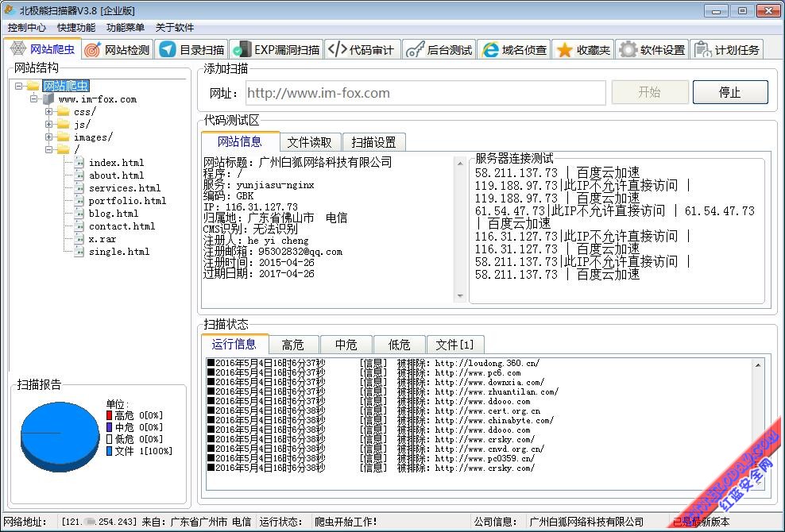Select single.html in the site tree
The image size is (785, 532).
tap(119, 252)
